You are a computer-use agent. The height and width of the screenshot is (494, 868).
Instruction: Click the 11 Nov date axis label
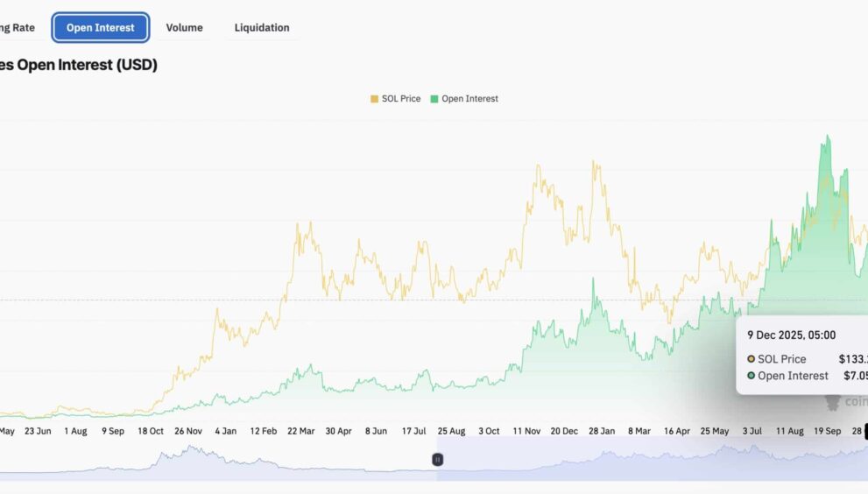pos(526,431)
